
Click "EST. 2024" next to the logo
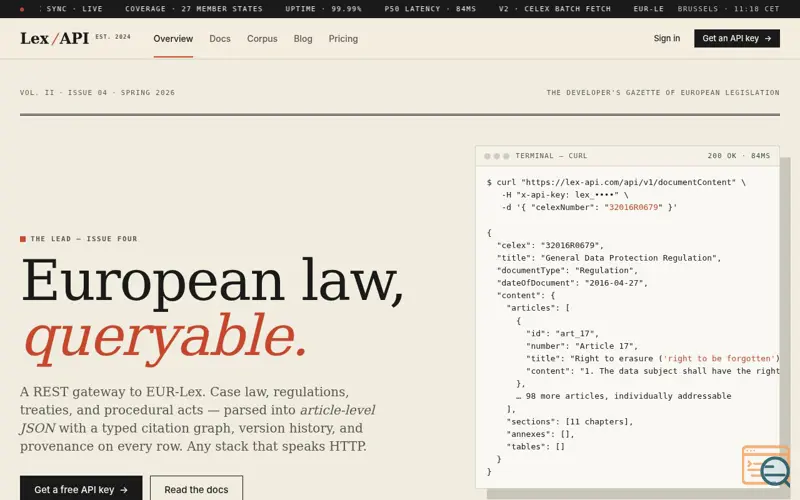click(x=113, y=37)
